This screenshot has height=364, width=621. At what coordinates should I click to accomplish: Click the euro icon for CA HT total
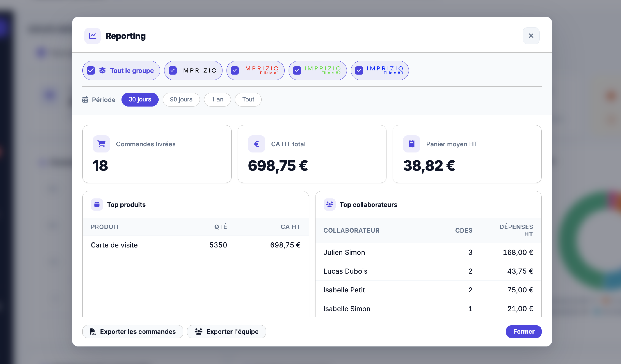point(257,144)
